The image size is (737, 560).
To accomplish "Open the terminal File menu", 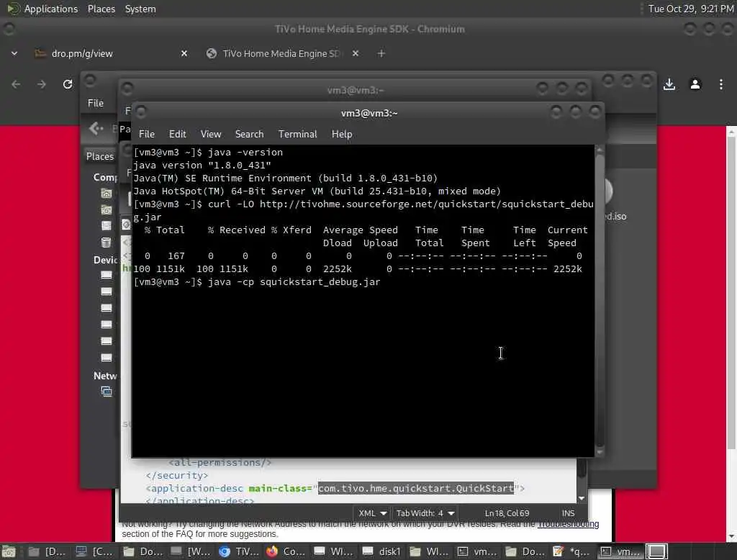I will [147, 134].
